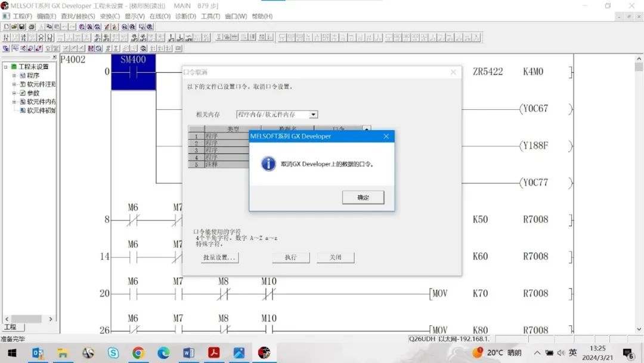Image resolution: width=644 pixels, height=363 pixels.
Task: Select the SM400 contact in the ladder
Action: coord(133,72)
